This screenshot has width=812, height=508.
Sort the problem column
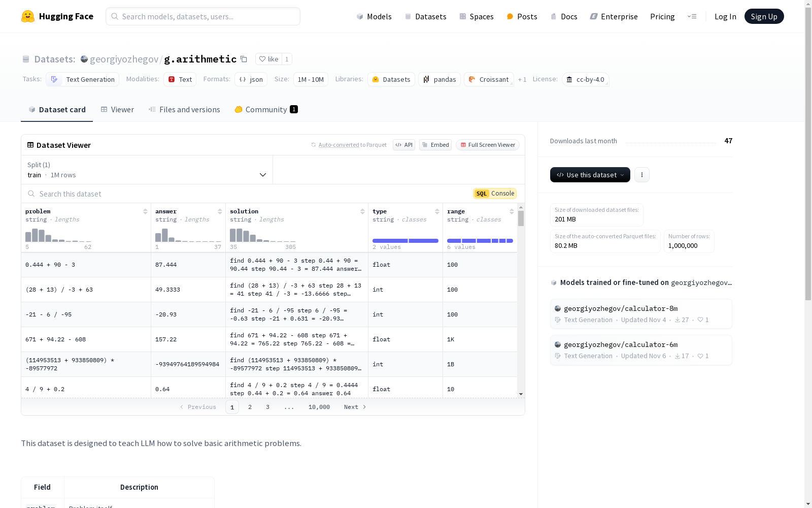click(145, 211)
